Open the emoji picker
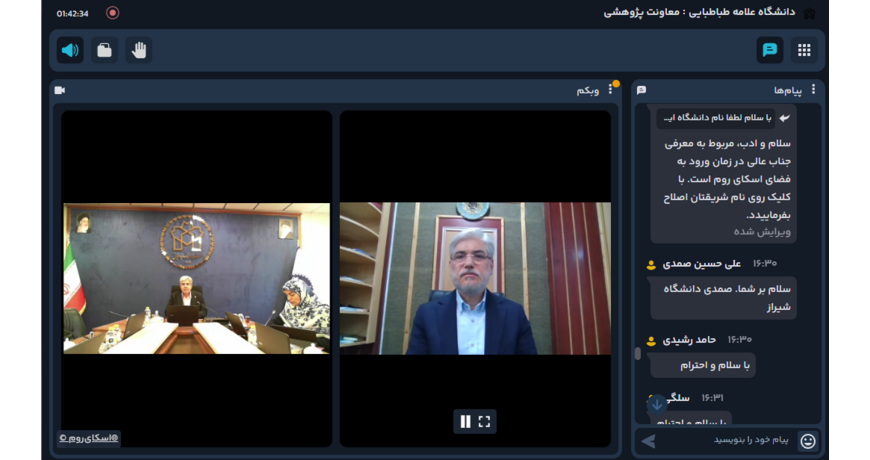870x460 pixels. 808,441
